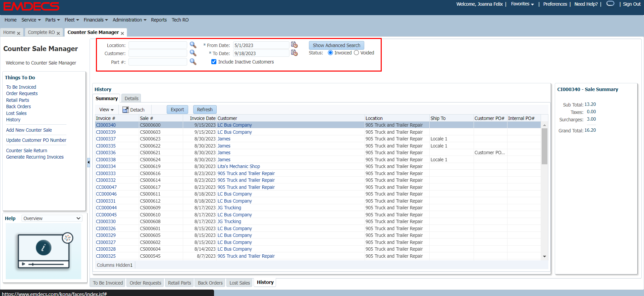Click the Location search magnifier icon

(193, 45)
